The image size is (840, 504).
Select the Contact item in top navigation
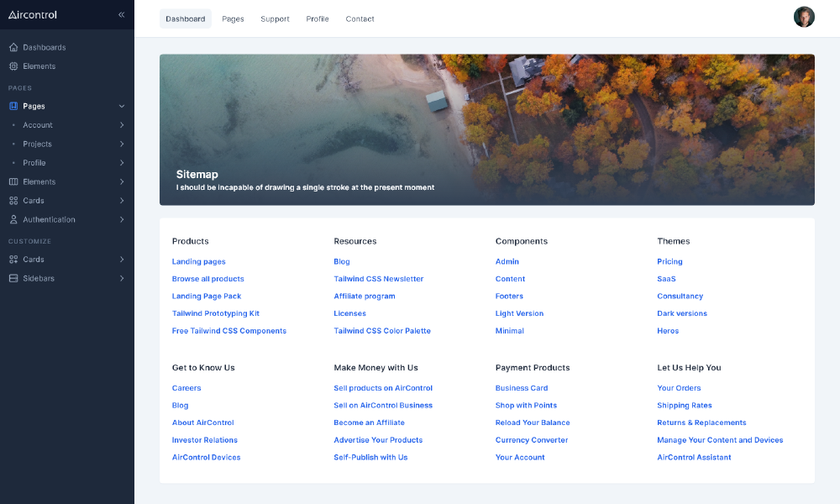[360, 18]
